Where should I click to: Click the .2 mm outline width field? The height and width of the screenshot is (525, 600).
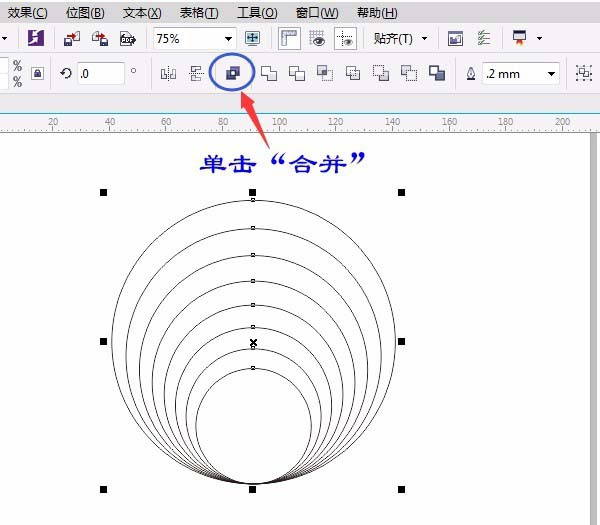click(514, 73)
